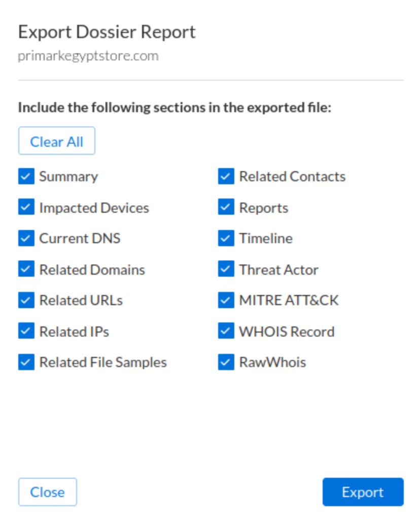Image resolution: width=420 pixels, height=527 pixels.
Task: Click the Clear All button
Action: coord(56,141)
